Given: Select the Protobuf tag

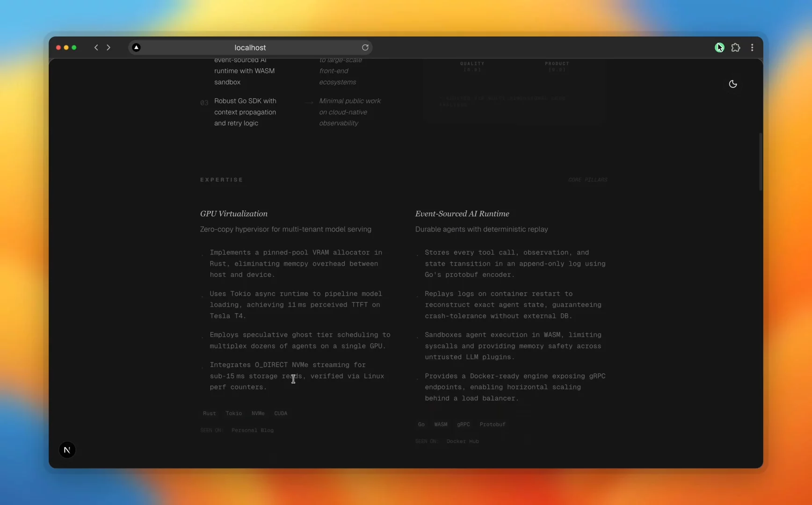Looking at the screenshot, I should (x=493, y=425).
